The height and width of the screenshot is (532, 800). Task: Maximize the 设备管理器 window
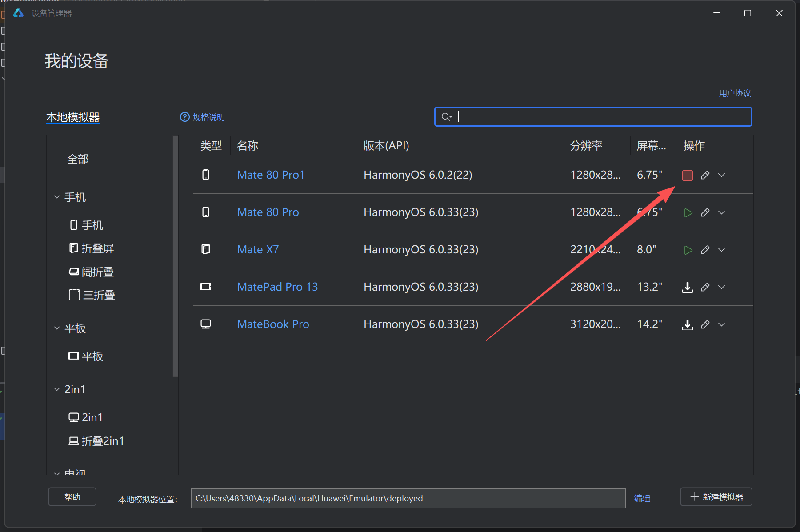(x=748, y=13)
